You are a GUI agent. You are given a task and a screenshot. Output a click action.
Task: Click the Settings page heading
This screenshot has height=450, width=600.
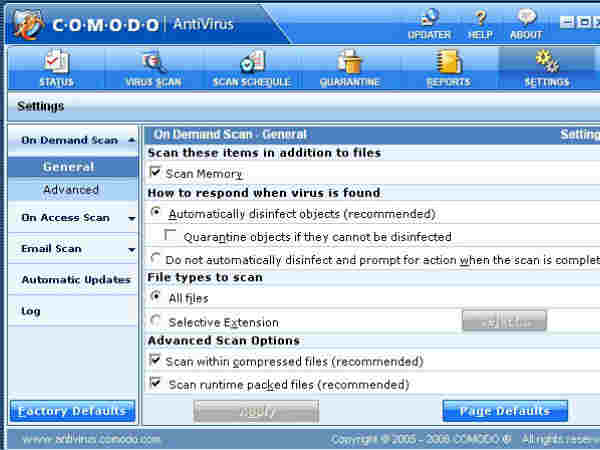[x=41, y=106]
